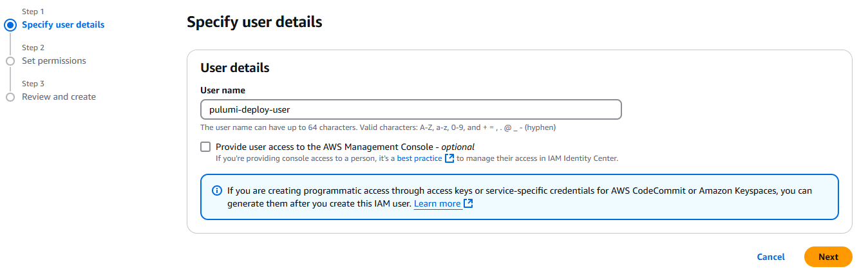Click the info icon in blue notice
Viewport: 868px width, 269px height.
[217, 191]
